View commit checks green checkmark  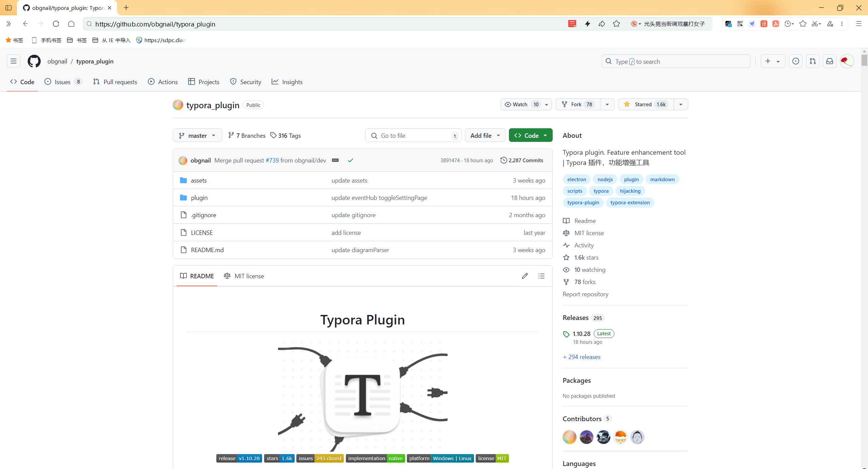[x=351, y=160]
